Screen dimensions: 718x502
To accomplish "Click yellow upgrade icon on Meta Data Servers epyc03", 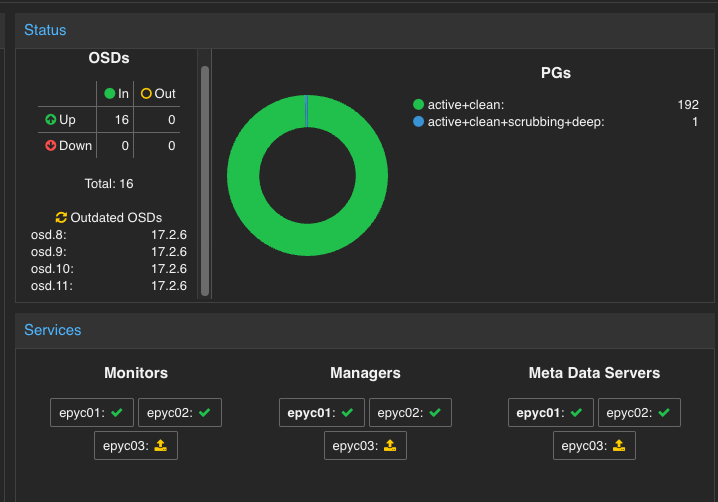I will [619, 445].
